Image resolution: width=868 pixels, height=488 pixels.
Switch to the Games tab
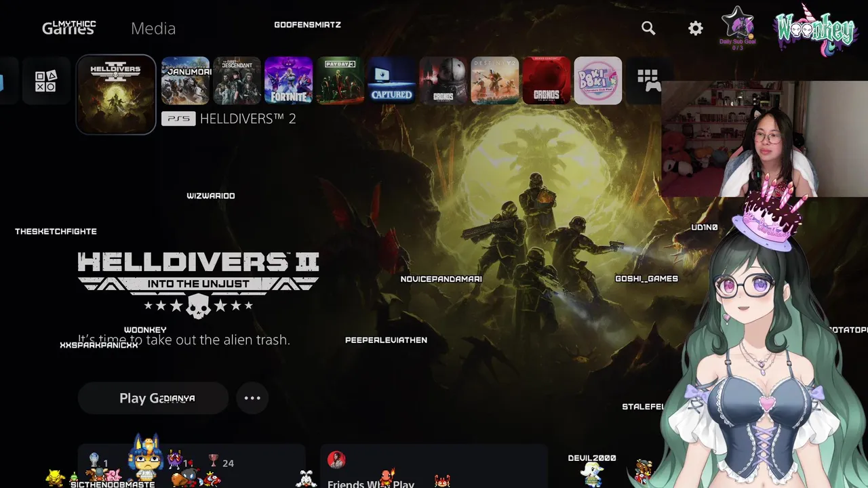[x=68, y=28]
